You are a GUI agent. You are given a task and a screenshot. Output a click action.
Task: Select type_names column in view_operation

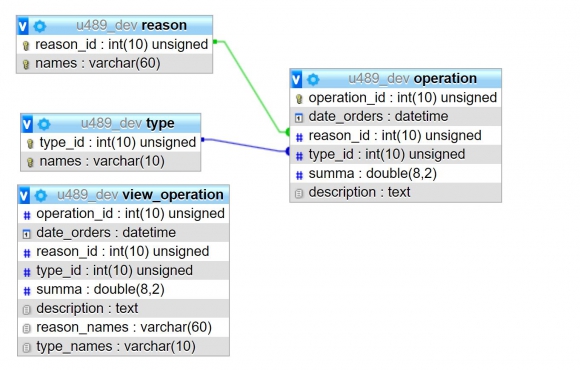pos(124,346)
